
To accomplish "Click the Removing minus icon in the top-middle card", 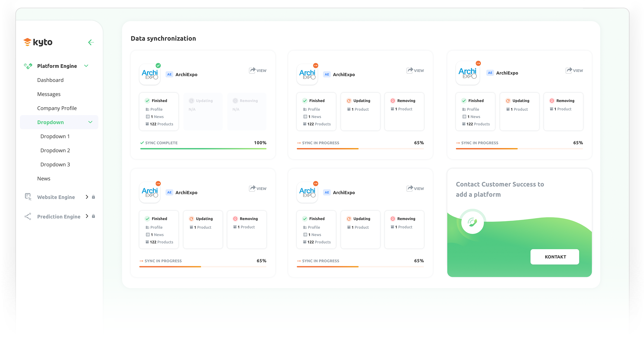I will tap(393, 101).
